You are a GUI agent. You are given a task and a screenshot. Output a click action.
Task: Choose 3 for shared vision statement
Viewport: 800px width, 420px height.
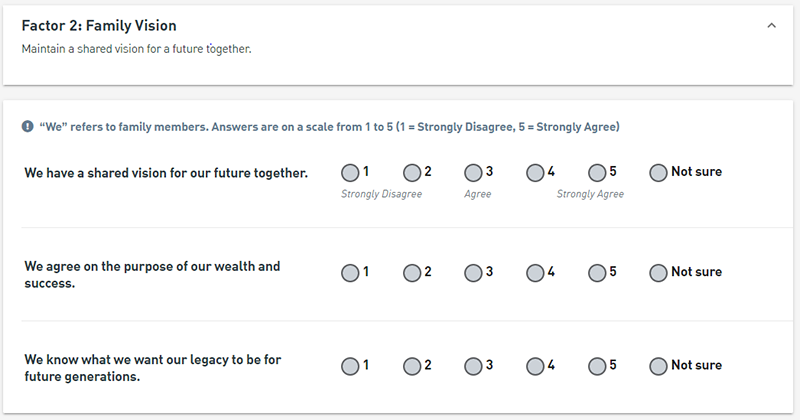473,172
